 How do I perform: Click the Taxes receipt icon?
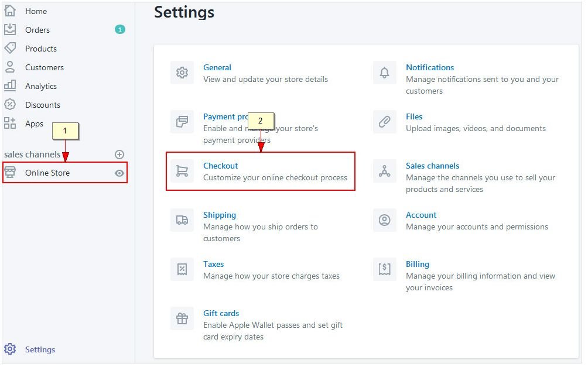coord(182,270)
